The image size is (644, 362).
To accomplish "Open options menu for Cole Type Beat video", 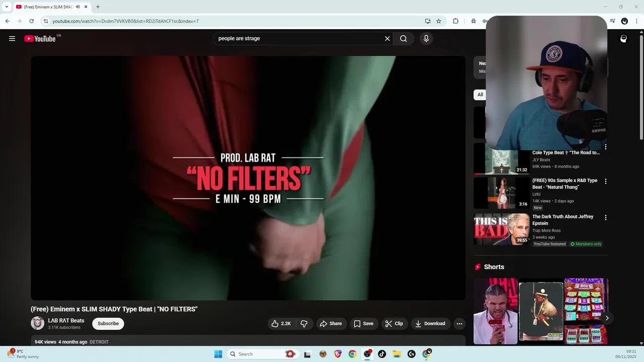I will click(x=606, y=147).
